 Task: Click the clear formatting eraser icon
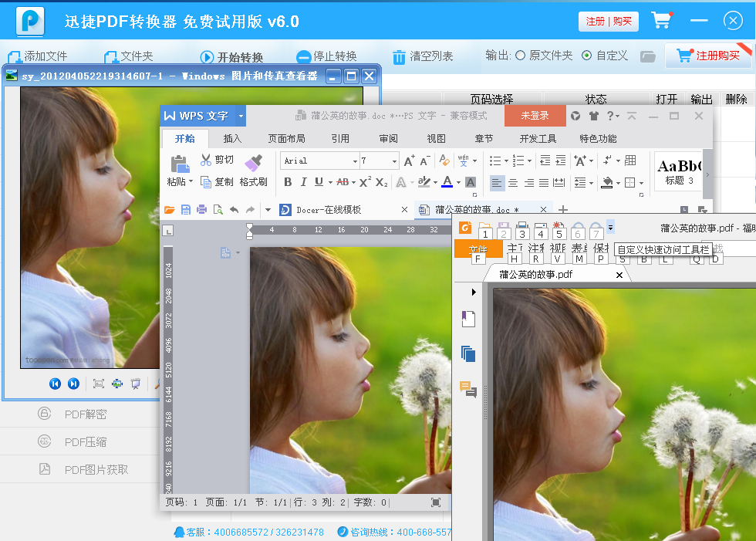[444, 160]
